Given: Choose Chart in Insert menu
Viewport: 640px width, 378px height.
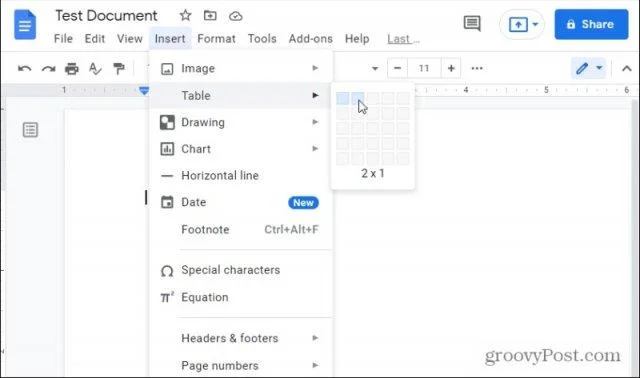Looking at the screenshot, I should click(x=241, y=149).
